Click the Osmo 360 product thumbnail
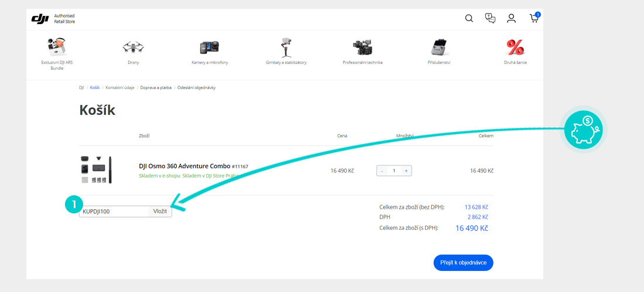Image resolution: width=644 pixels, height=292 pixels. (95, 169)
